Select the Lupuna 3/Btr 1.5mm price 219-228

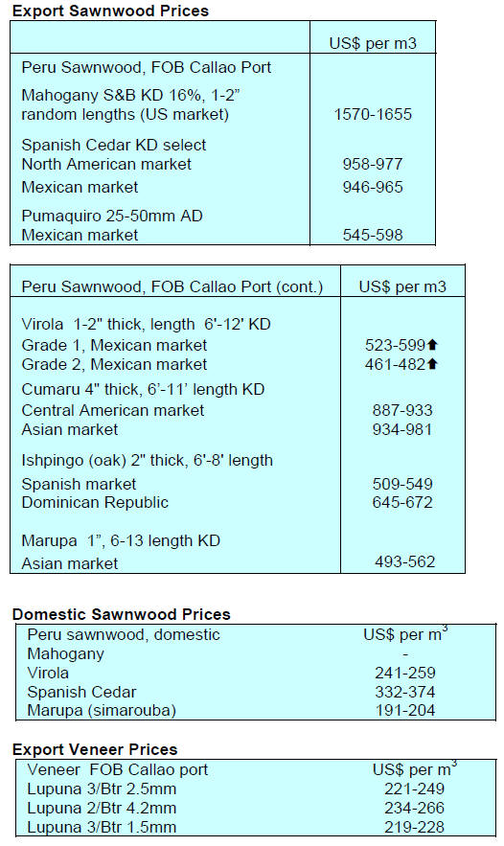point(415,827)
